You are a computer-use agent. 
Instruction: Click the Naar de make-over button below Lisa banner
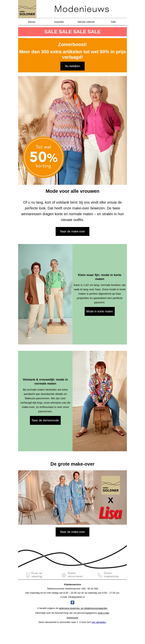click(x=72, y=532)
